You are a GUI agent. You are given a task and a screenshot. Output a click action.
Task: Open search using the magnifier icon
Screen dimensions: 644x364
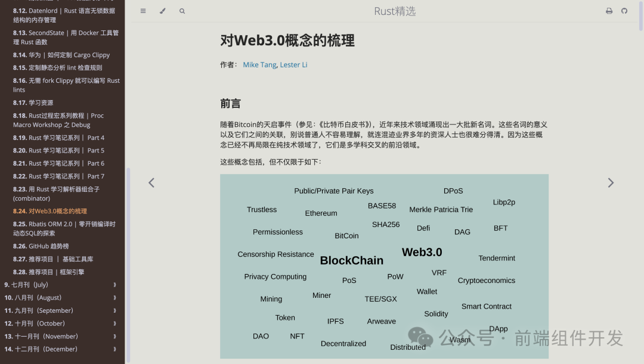pyautogui.click(x=181, y=11)
